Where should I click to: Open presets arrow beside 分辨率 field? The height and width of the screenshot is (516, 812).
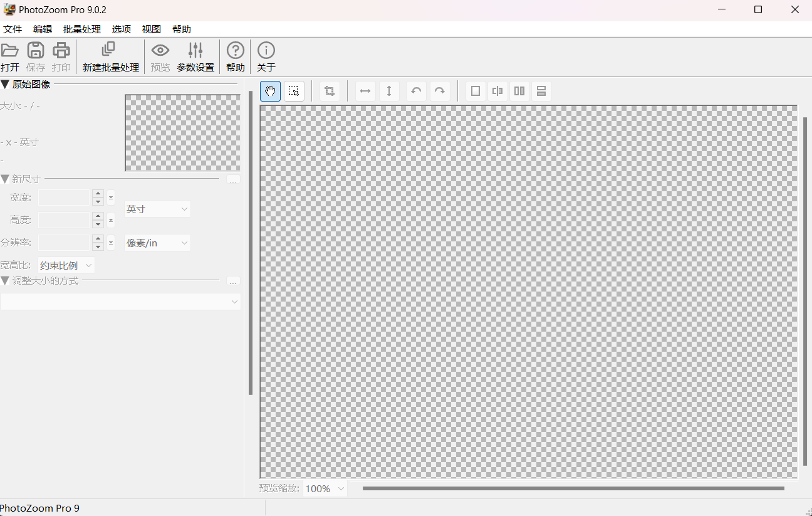pos(111,243)
